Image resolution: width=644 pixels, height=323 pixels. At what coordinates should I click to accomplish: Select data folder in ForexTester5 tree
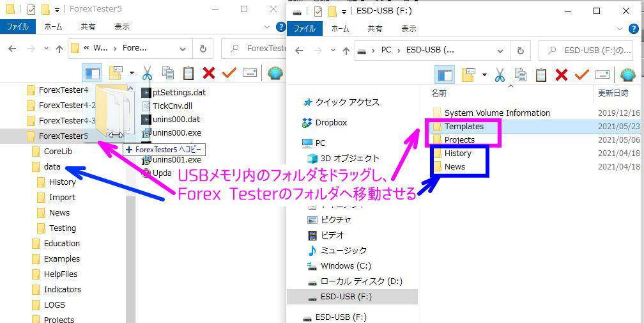[x=52, y=167]
